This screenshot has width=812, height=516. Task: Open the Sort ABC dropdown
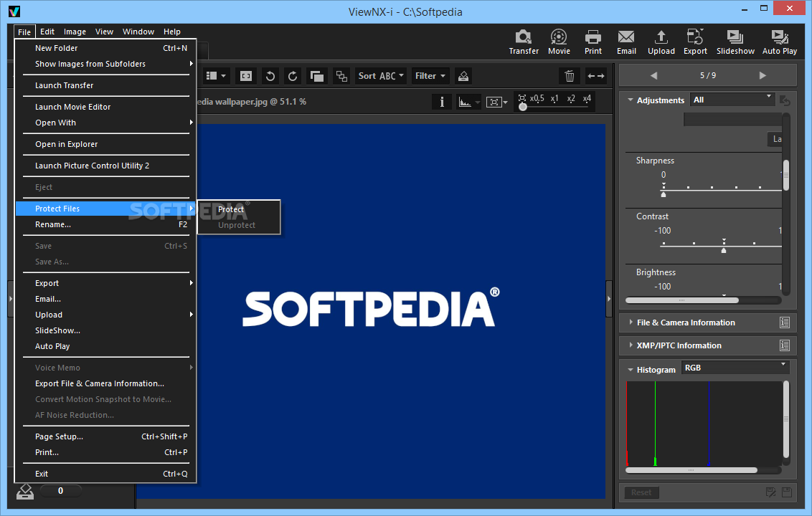click(x=381, y=76)
